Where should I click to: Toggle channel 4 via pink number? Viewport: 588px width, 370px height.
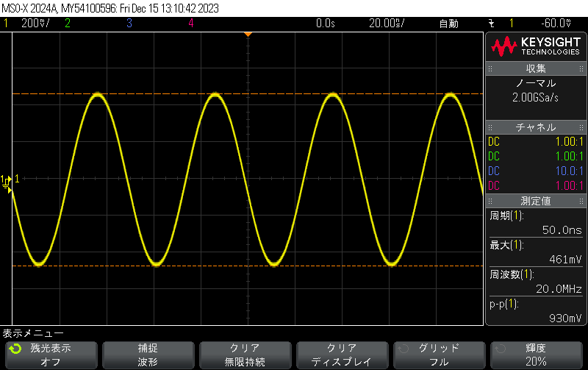point(190,24)
